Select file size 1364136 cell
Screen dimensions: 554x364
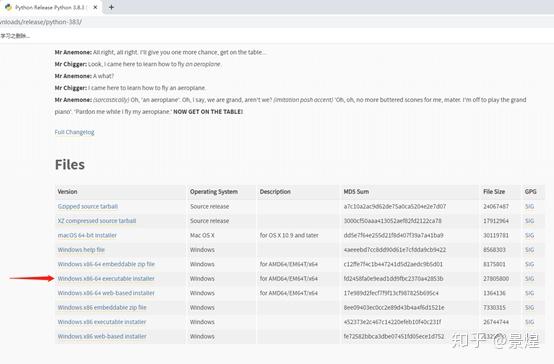pyautogui.click(x=495, y=293)
